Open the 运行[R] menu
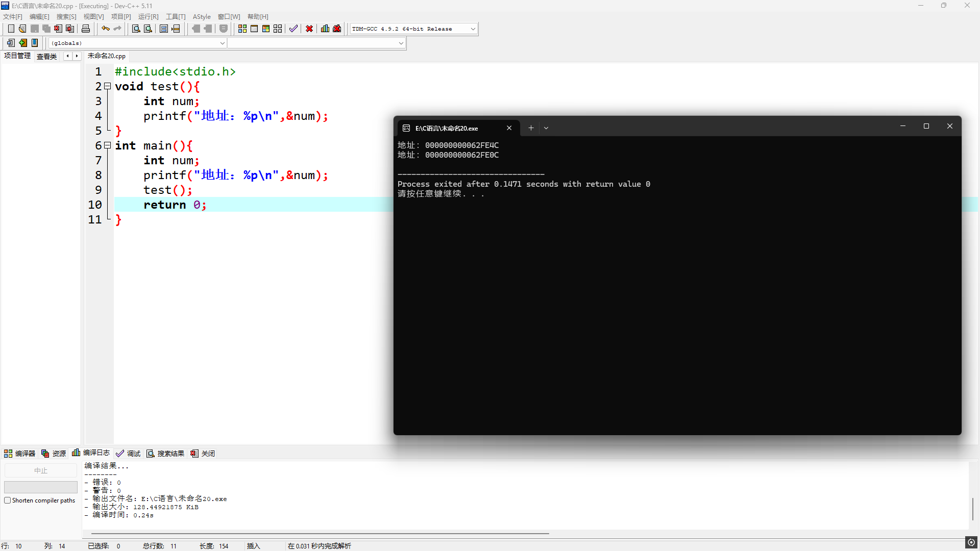The width and height of the screenshot is (980, 551). 148,17
